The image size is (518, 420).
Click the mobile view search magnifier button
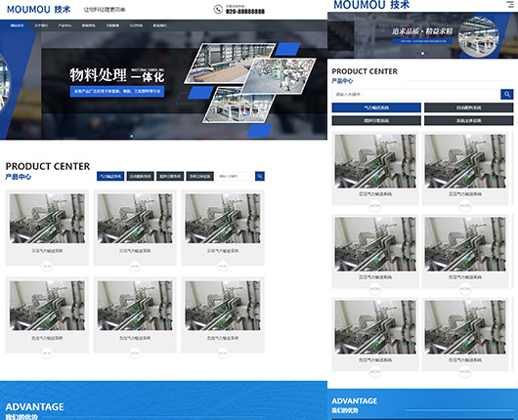point(507,95)
